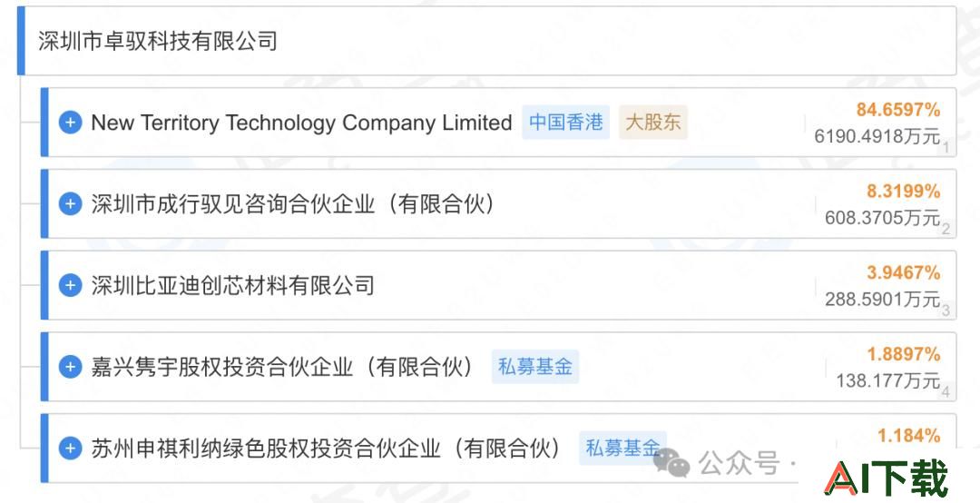
Task: Click the WeChat 公众号 icon
Action: click(671, 463)
